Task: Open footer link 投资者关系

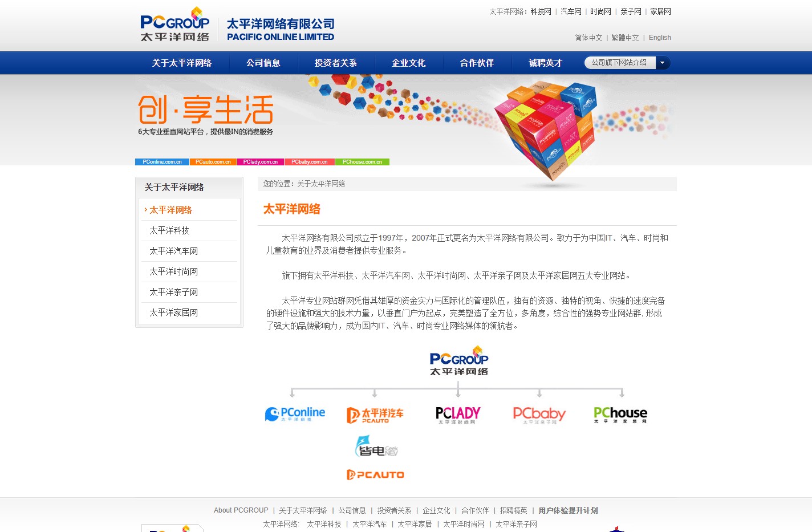Action: click(x=394, y=510)
